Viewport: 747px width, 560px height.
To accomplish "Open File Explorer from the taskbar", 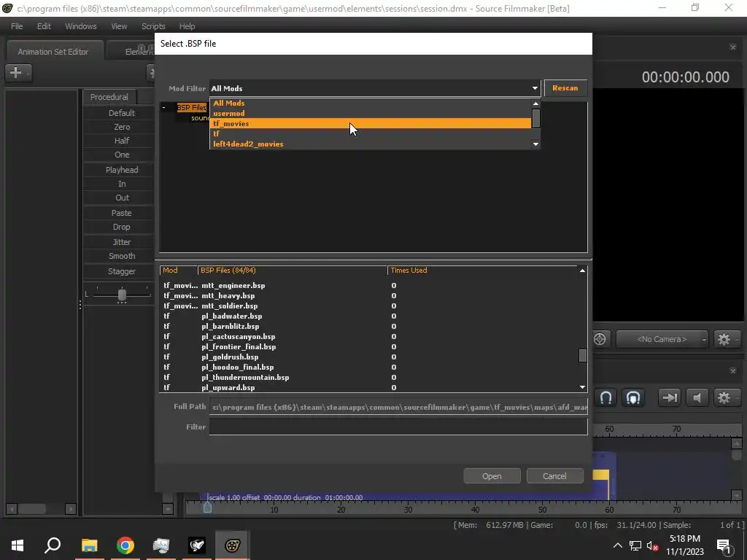I will (x=89, y=545).
